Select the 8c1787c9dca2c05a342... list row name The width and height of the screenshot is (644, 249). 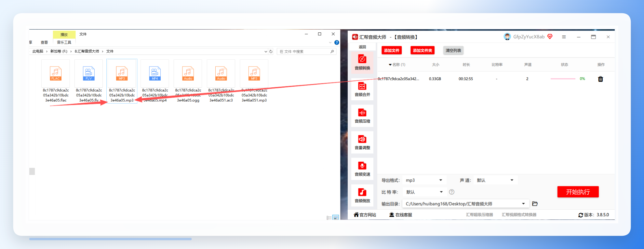[x=398, y=79]
